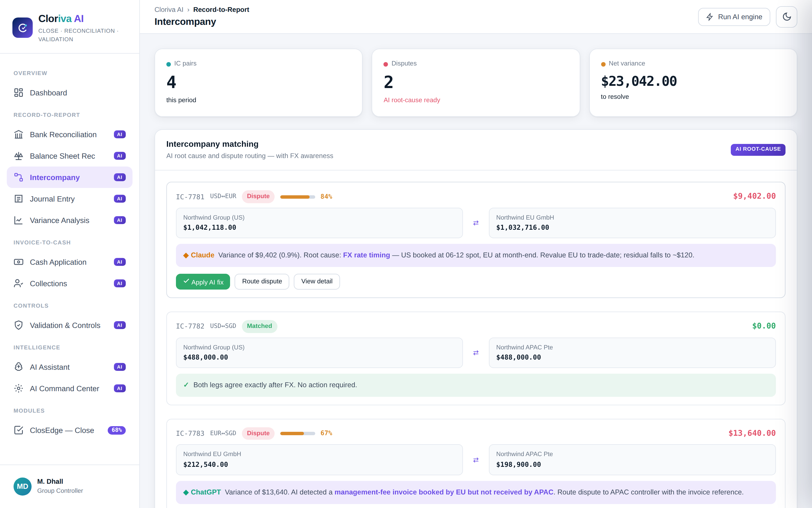Click the Cloriva AI logo icon
Image resolution: width=812 pixels, height=508 pixels.
pyautogui.click(x=23, y=28)
